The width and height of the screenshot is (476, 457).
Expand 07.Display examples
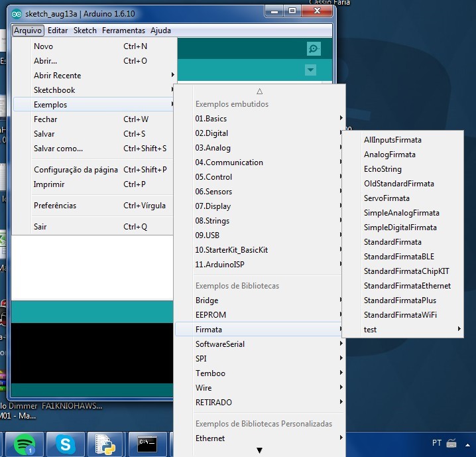tap(260, 206)
